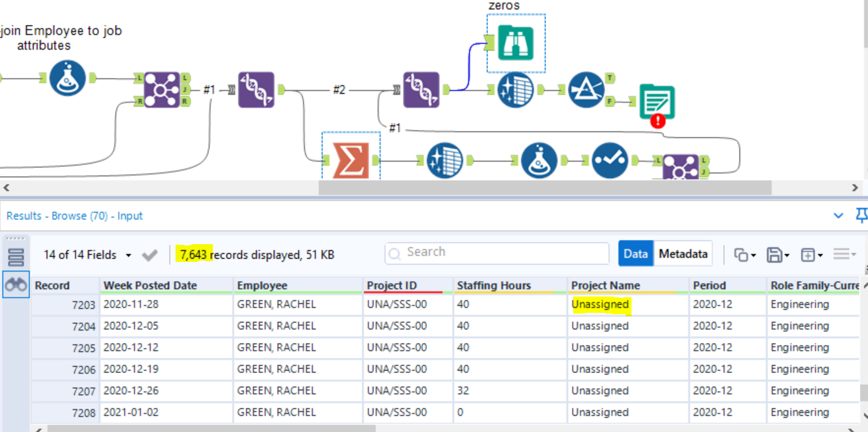Open the Save results dropdown arrow
Screen dimensions: 868x432
coord(786,255)
